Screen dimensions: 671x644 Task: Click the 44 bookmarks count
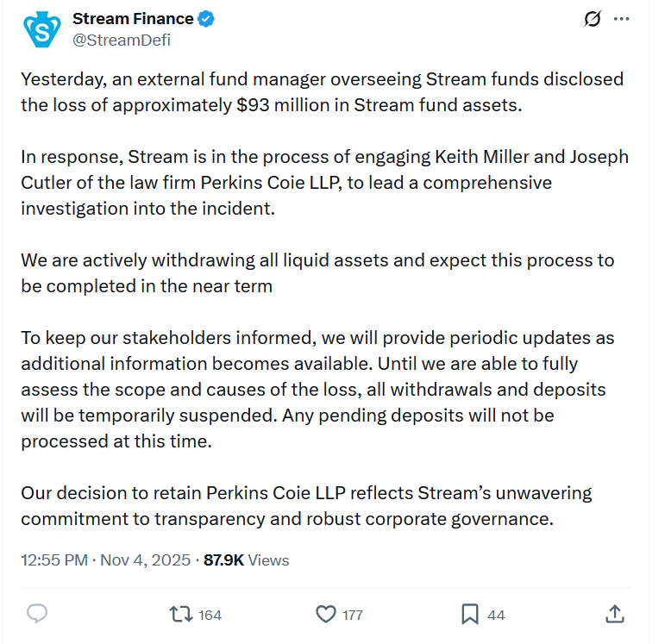click(x=496, y=615)
